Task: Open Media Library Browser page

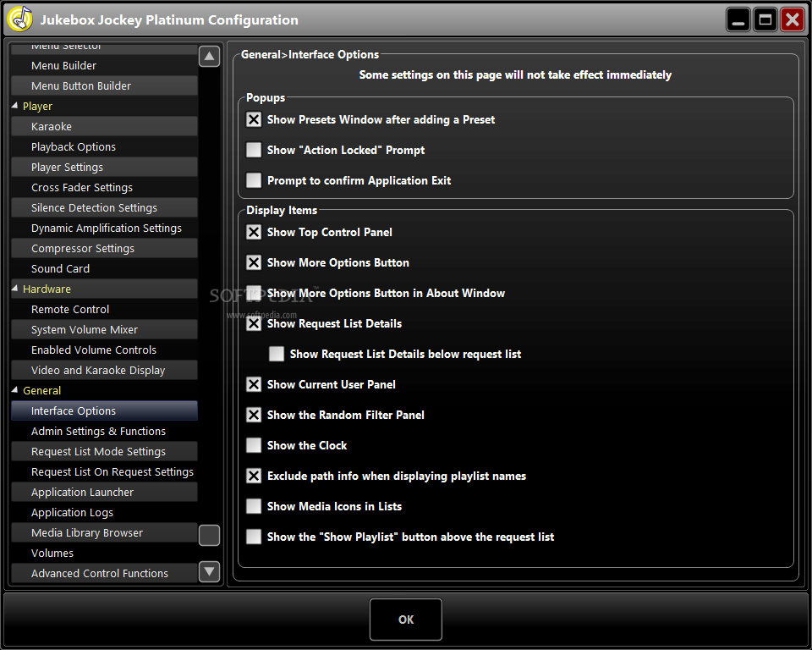Action: pos(104,533)
